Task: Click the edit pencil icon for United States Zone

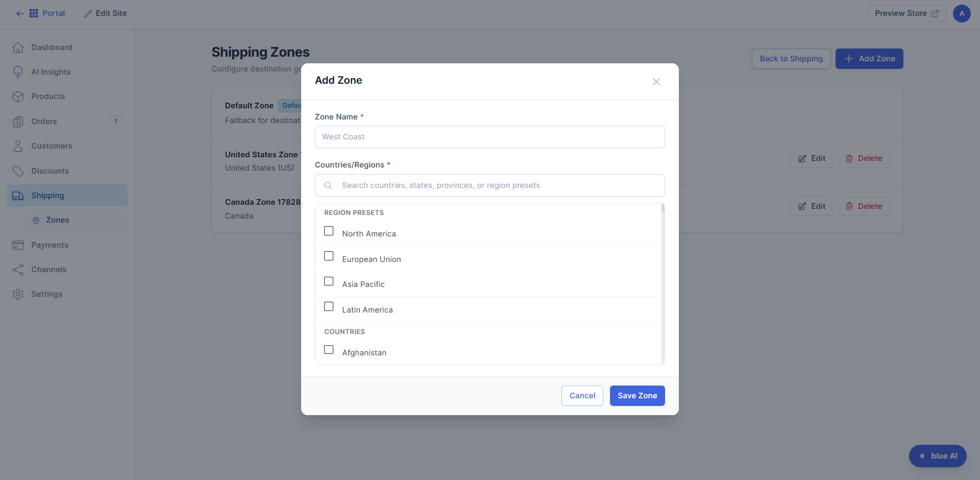Action: point(802,159)
